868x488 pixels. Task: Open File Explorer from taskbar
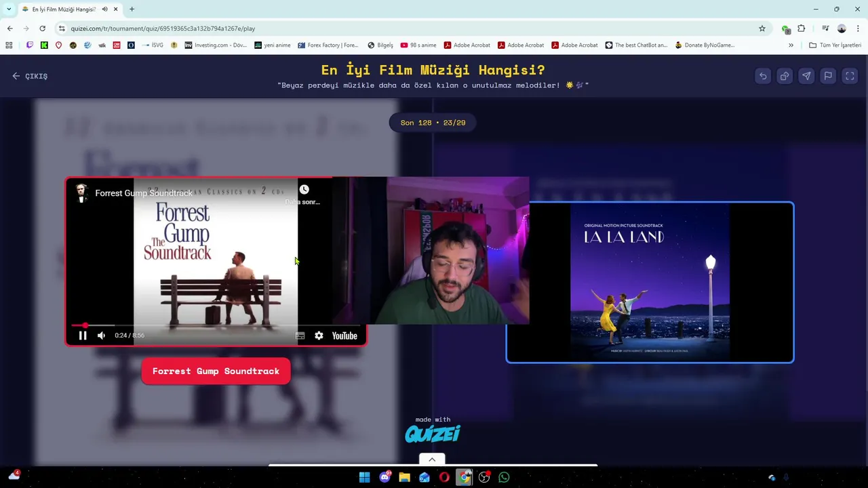[404, 477]
